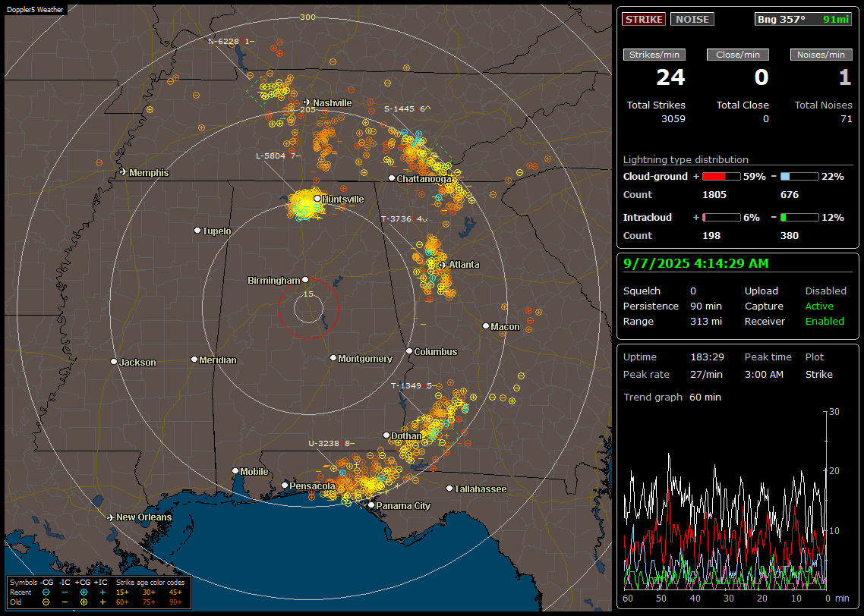Viewport: 864px width, 616px height.
Task: Click the Montgomery city marker
Action: [333, 358]
